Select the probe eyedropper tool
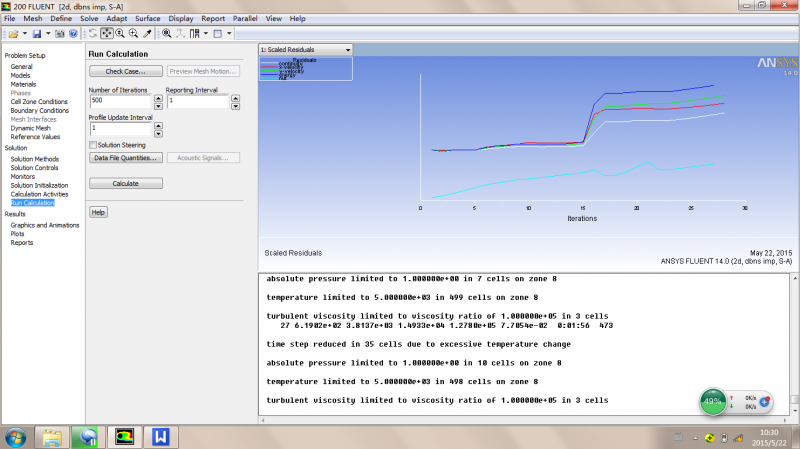The height and width of the screenshot is (449, 800). pos(147,34)
